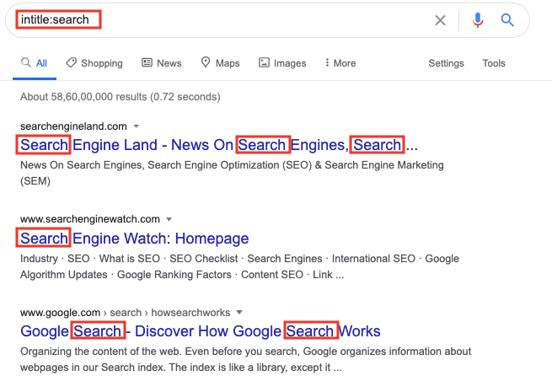The width and height of the screenshot is (552, 392).
Task: Open the News results tab
Action: point(169,63)
